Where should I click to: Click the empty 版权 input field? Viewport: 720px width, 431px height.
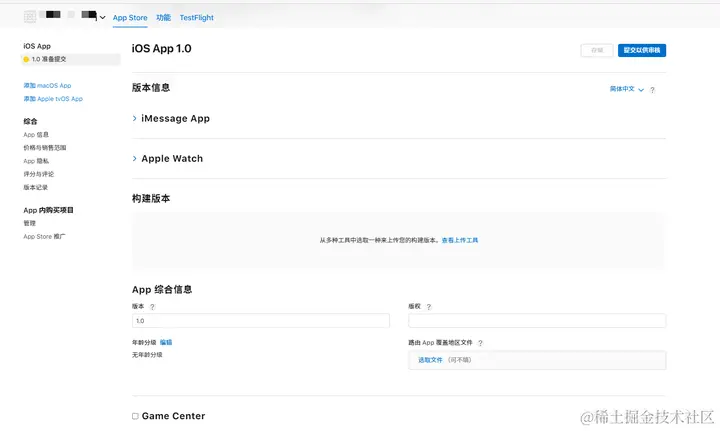[x=537, y=320]
